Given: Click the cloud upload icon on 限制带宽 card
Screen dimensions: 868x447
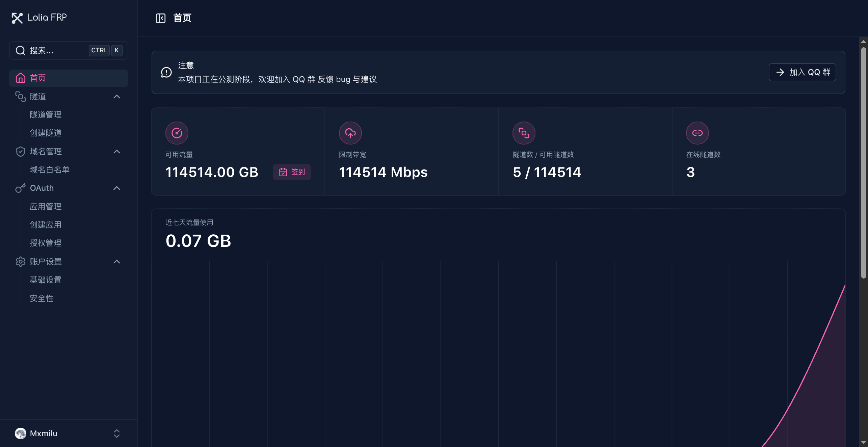Looking at the screenshot, I should pos(350,133).
